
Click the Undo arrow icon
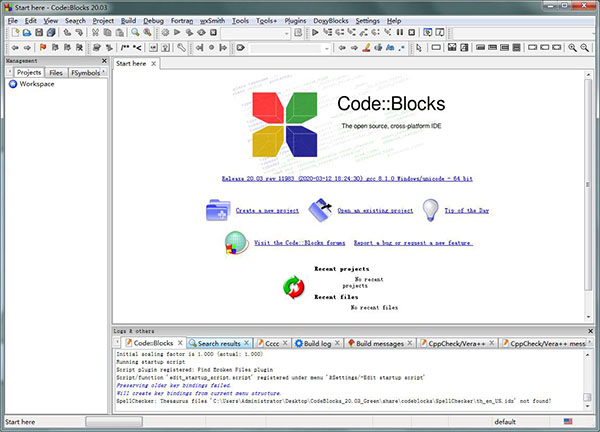(x=67, y=33)
